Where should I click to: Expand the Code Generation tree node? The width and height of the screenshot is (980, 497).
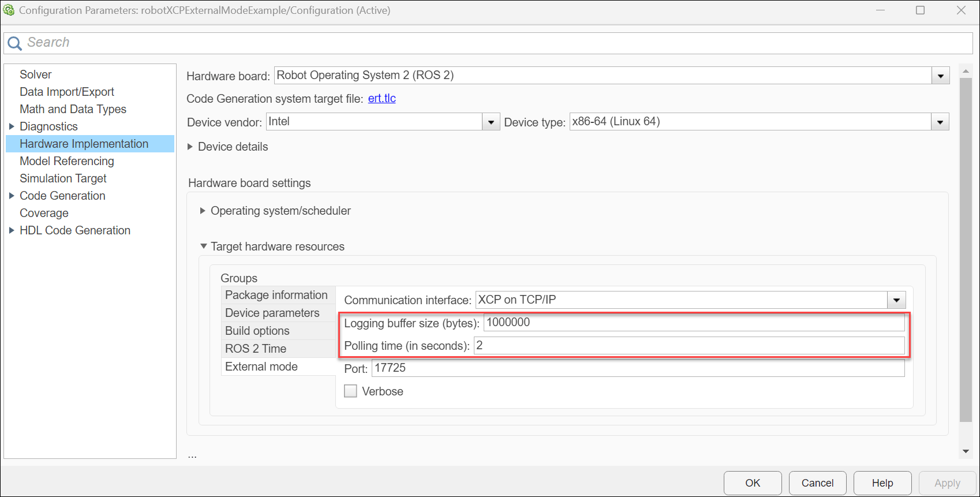click(x=12, y=196)
